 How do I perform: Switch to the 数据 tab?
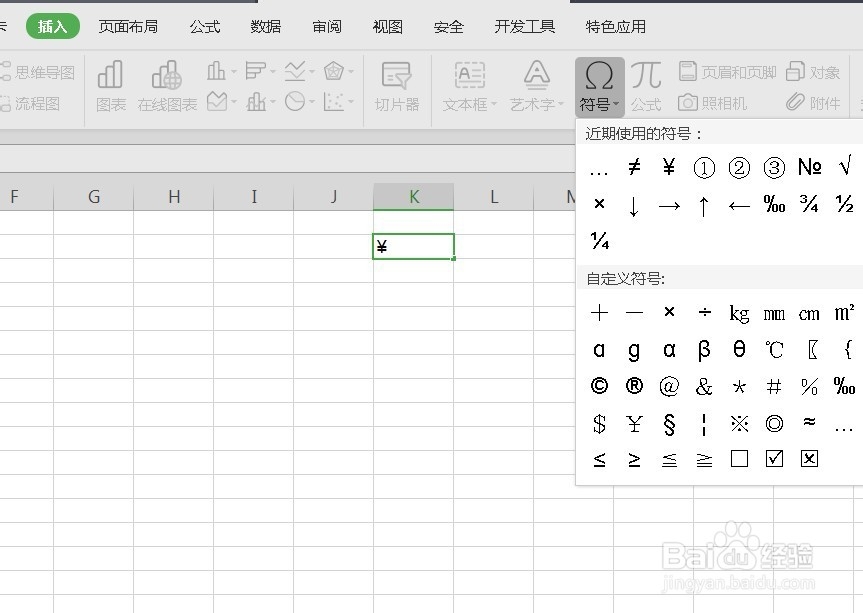tap(265, 26)
